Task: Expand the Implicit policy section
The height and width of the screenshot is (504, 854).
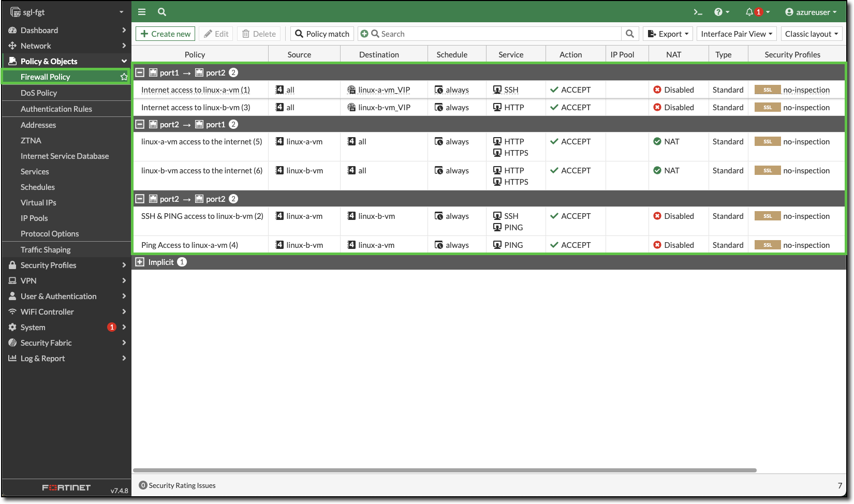Action: click(x=140, y=262)
